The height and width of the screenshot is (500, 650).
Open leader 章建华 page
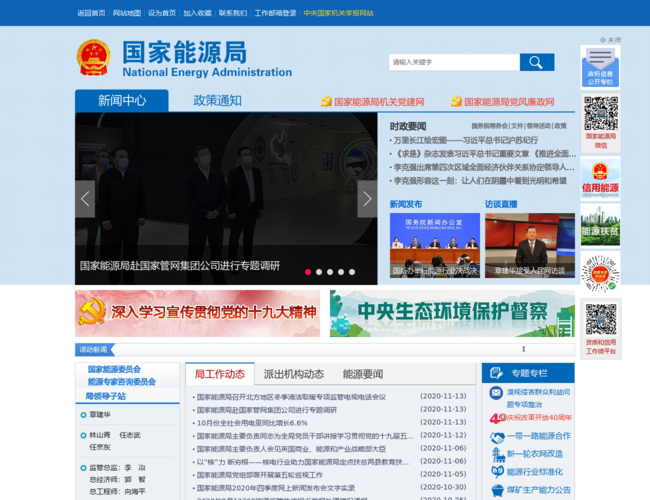tap(100, 415)
